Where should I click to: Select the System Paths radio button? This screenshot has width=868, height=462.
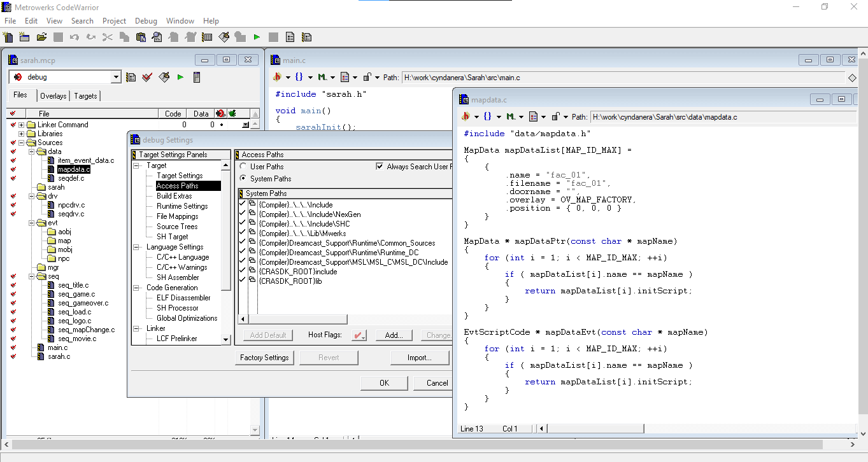point(243,179)
